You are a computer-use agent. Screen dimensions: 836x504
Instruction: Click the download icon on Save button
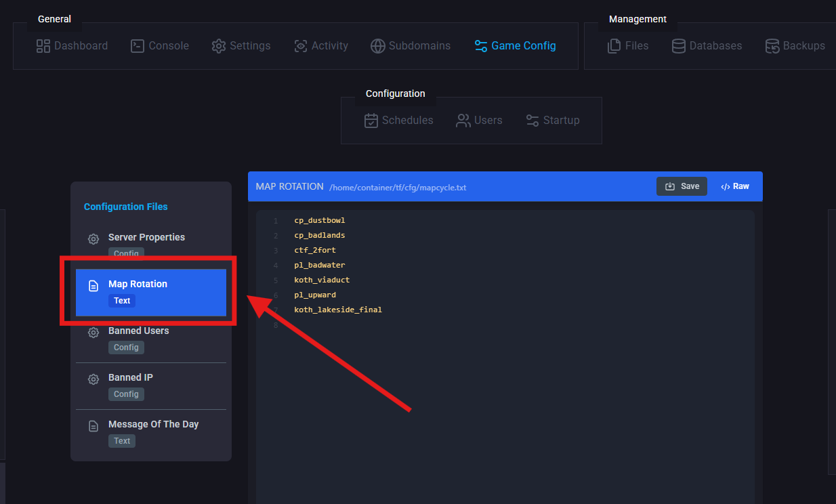click(x=670, y=186)
